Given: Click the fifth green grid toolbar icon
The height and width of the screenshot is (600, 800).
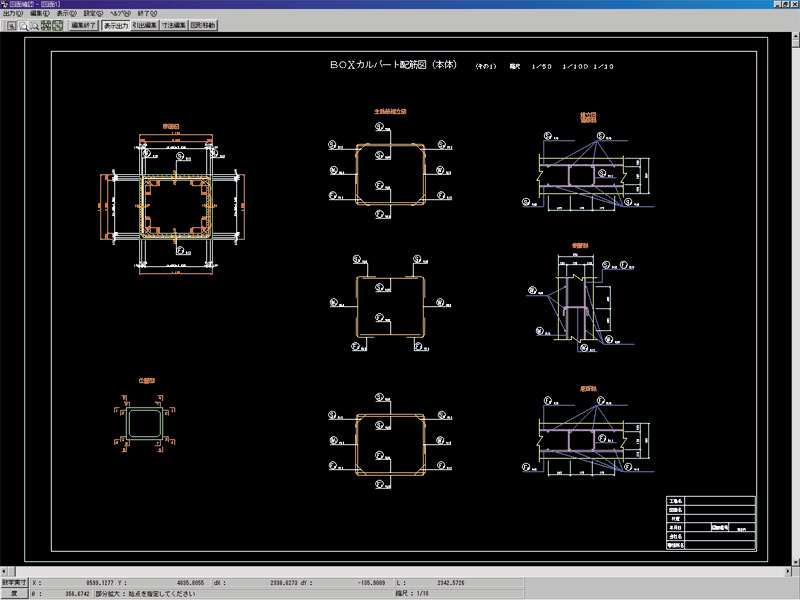Looking at the screenshot, I should [57, 25].
